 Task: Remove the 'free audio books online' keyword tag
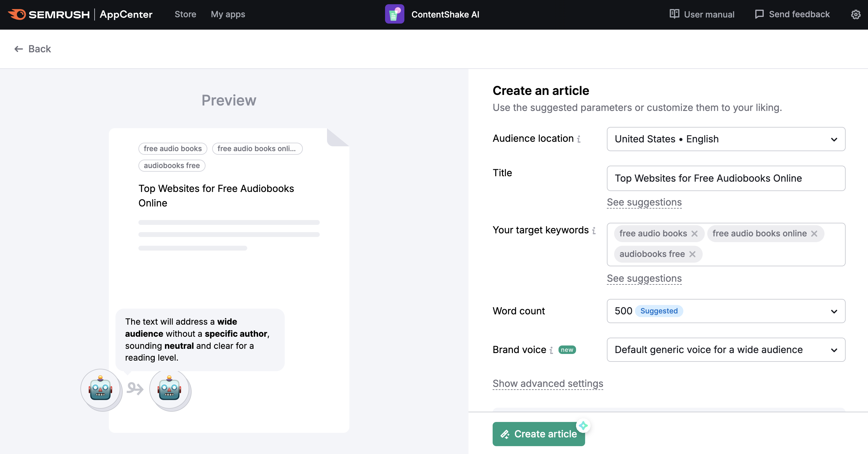(815, 233)
